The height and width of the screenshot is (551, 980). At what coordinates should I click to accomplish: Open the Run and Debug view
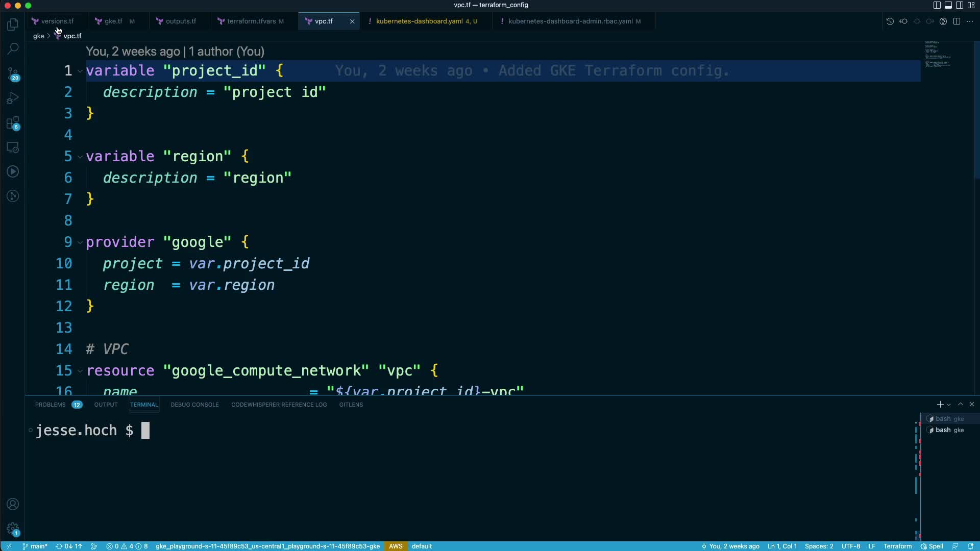(x=13, y=98)
